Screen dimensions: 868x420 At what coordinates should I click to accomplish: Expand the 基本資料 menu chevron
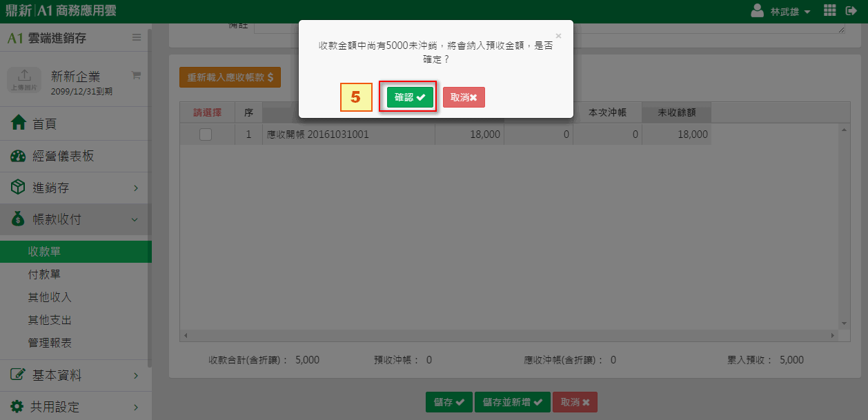point(136,376)
